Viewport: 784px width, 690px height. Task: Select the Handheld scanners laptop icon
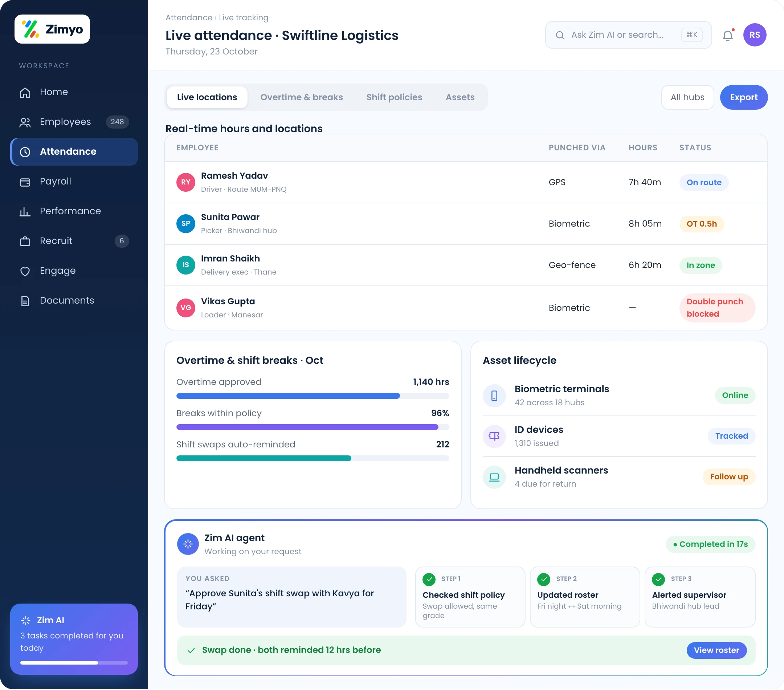pos(494,477)
